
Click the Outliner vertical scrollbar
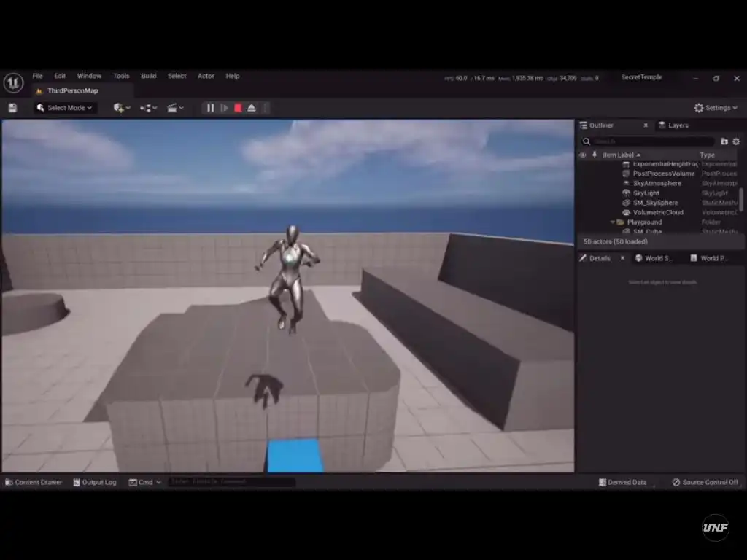[741, 198]
